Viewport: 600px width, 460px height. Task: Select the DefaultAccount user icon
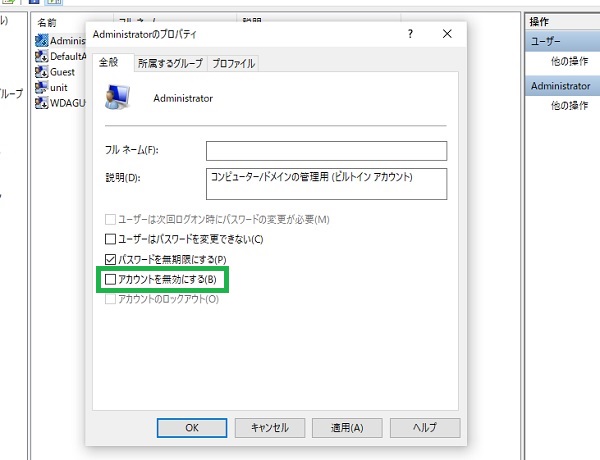[x=41, y=56]
